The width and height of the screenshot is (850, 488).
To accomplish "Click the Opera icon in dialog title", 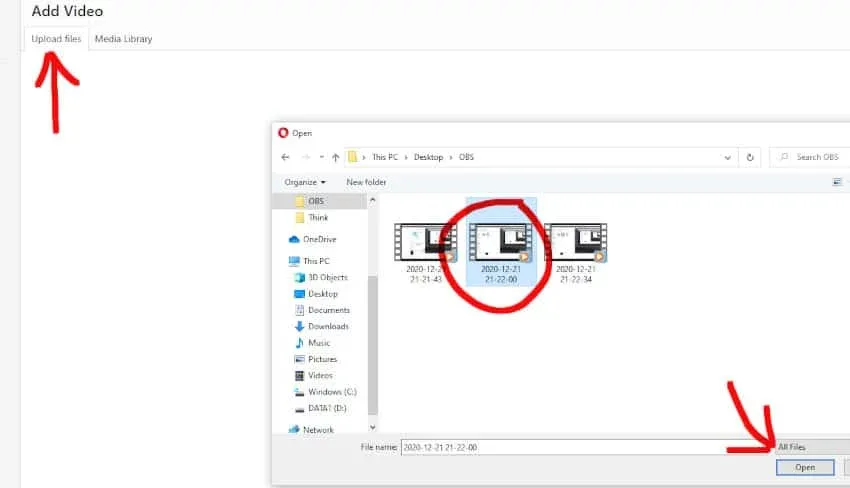I will (x=283, y=133).
